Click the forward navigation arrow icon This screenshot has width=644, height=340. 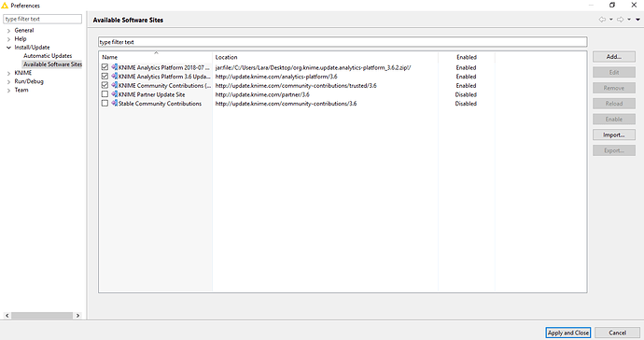(x=620, y=20)
